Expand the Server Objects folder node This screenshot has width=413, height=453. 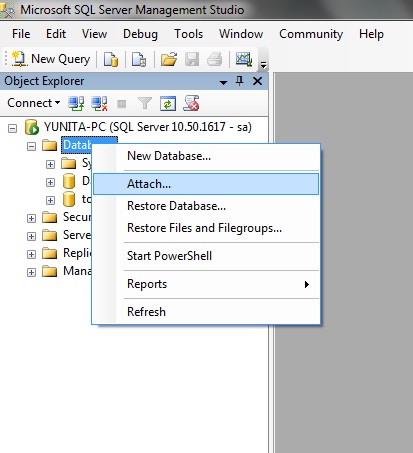point(32,236)
